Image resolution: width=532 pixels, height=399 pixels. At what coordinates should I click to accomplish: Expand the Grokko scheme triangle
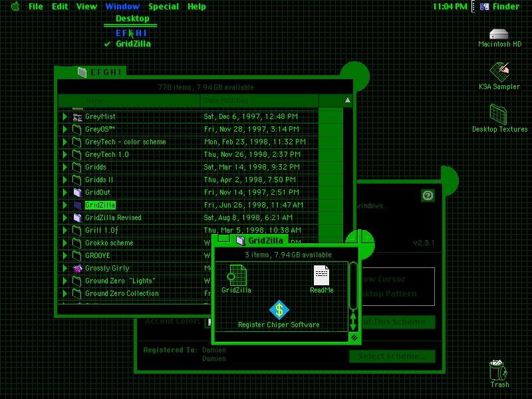[65, 243]
